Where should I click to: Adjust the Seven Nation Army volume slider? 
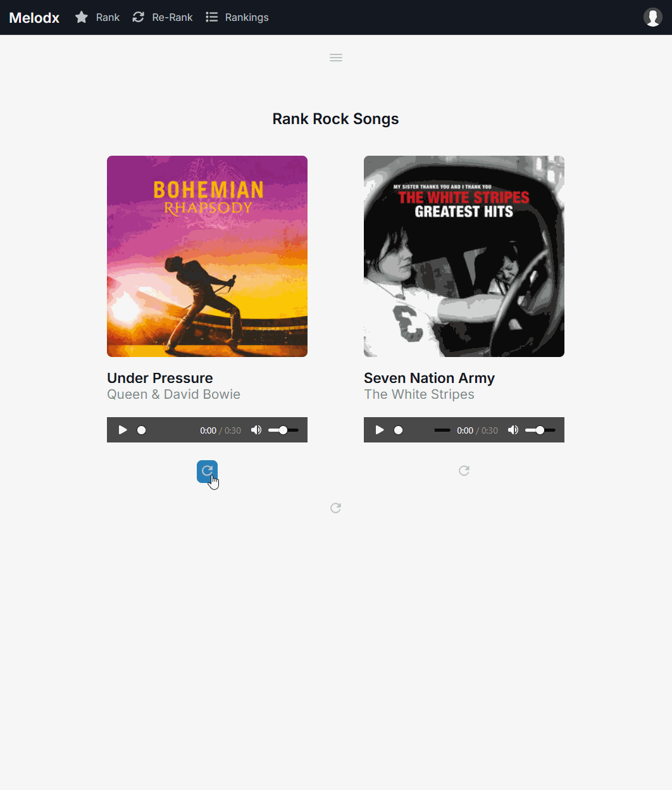[540, 430]
